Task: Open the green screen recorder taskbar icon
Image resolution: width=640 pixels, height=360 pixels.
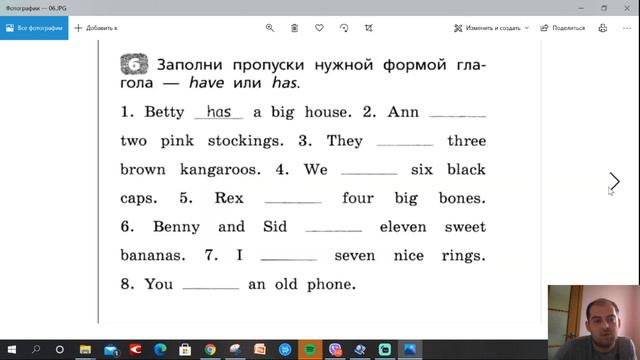Action: pyautogui.click(x=384, y=349)
